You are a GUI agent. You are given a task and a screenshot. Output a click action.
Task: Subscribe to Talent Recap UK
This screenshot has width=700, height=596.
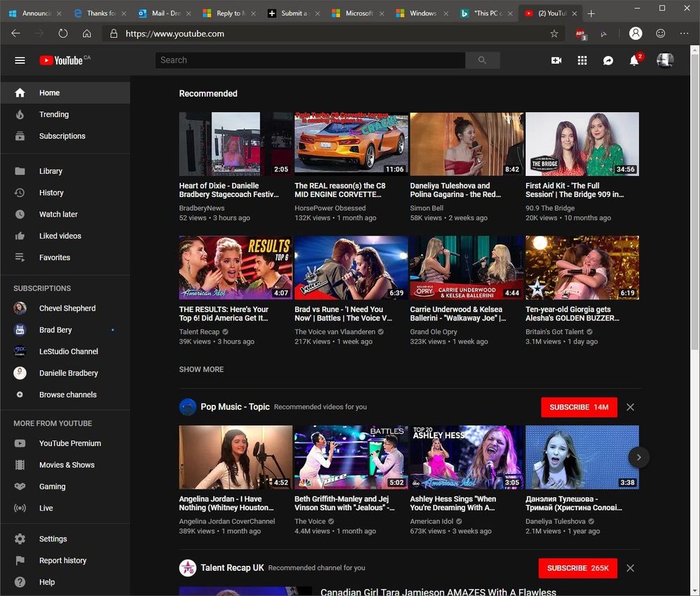pyautogui.click(x=577, y=568)
